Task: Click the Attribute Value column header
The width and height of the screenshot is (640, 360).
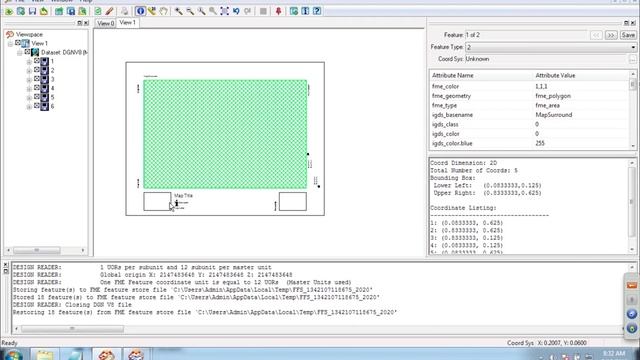Action: point(555,76)
